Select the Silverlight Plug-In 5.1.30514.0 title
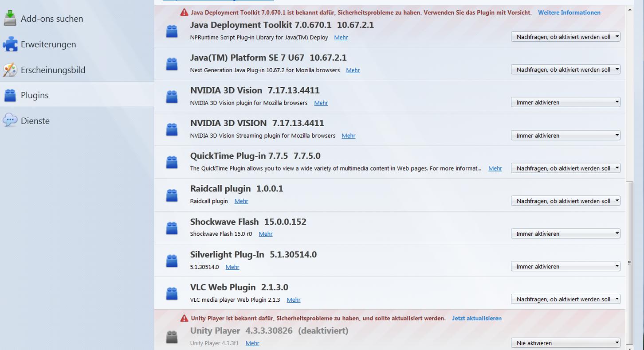The image size is (644, 350). click(x=253, y=254)
